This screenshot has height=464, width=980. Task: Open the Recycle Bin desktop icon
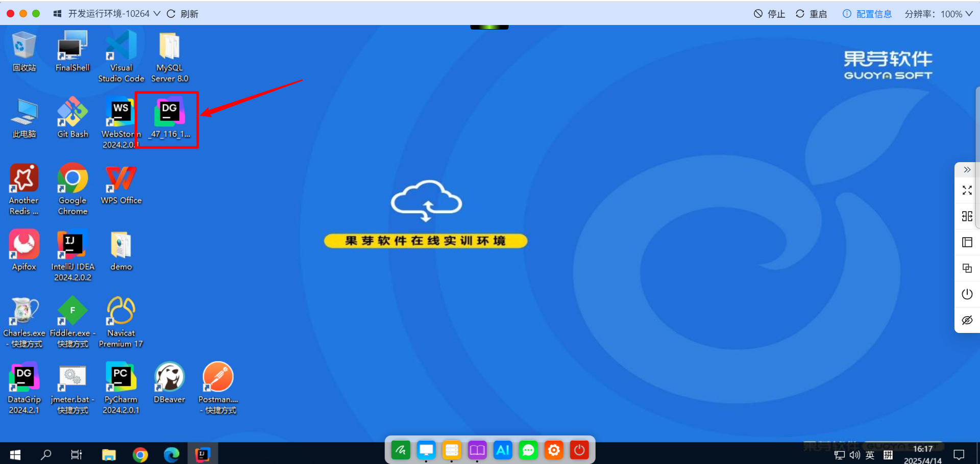[x=24, y=51]
